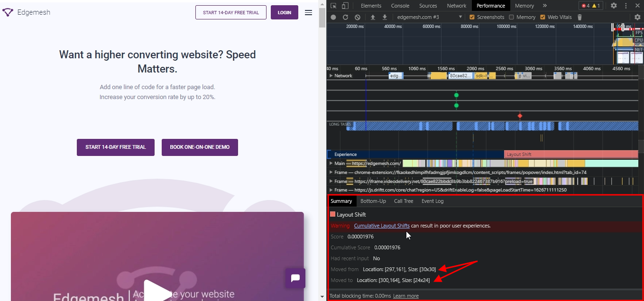Screen dimensions: 644x301
Task: Open the Learn more link
Action: coord(406,296)
